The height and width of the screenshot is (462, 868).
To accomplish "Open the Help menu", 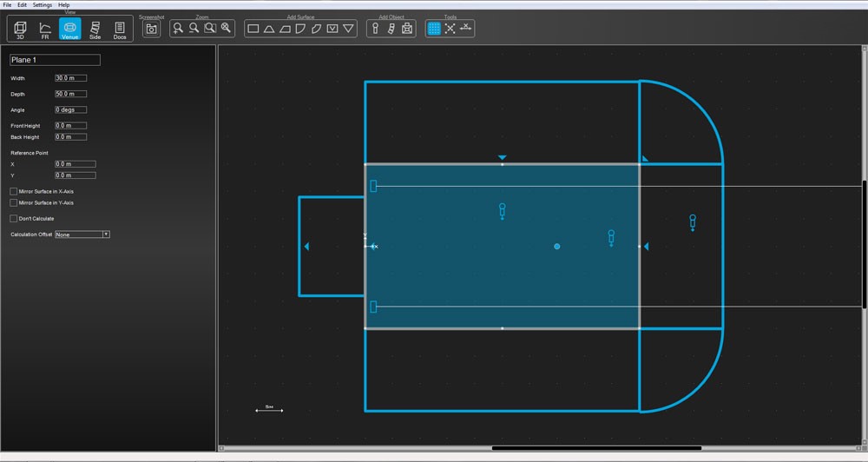I will coord(64,4).
